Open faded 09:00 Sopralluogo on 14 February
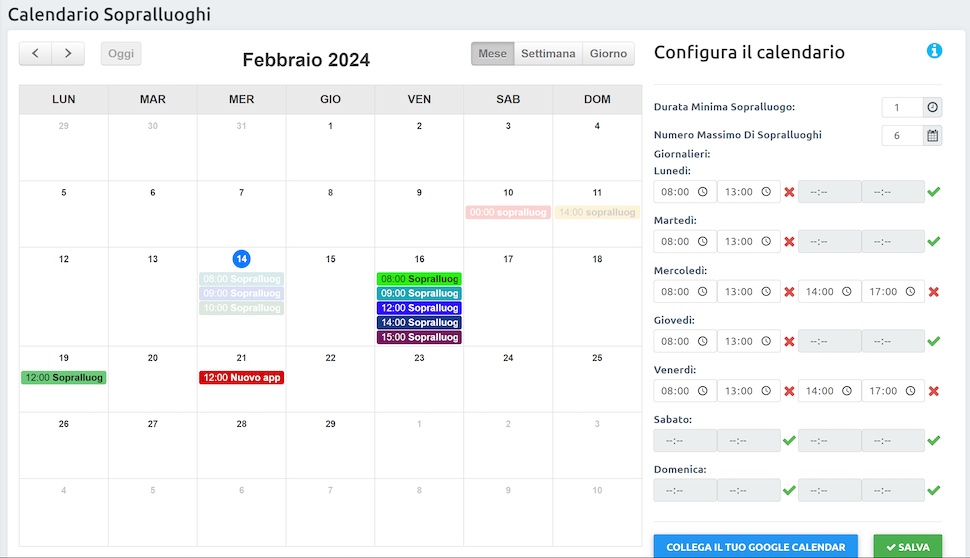 click(241, 293)
